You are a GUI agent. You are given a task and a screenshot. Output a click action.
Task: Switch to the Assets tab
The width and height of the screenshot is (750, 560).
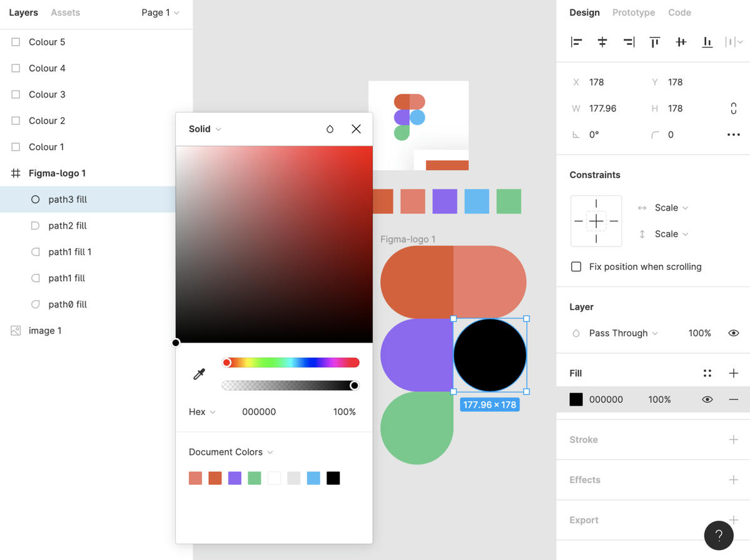[x=66, y=12]
